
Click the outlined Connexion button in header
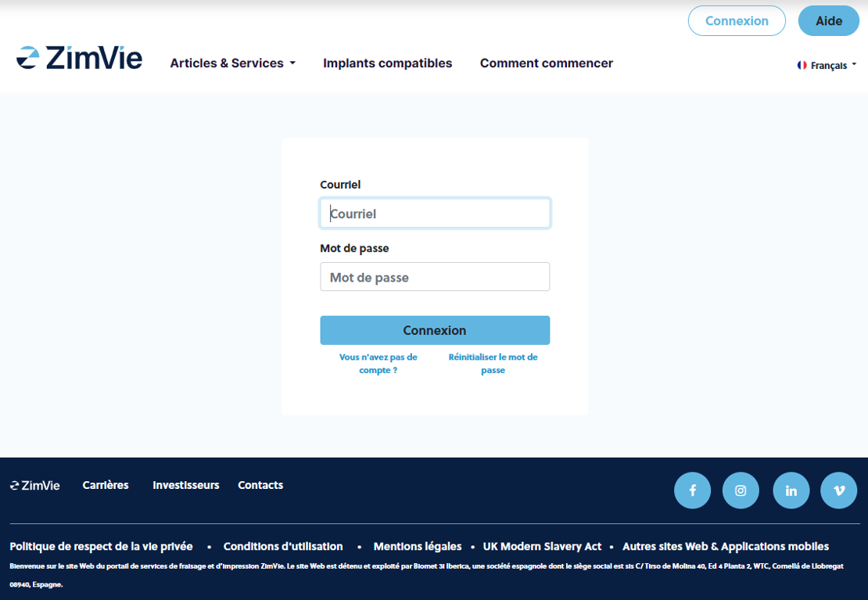click(x=737, y=21)
